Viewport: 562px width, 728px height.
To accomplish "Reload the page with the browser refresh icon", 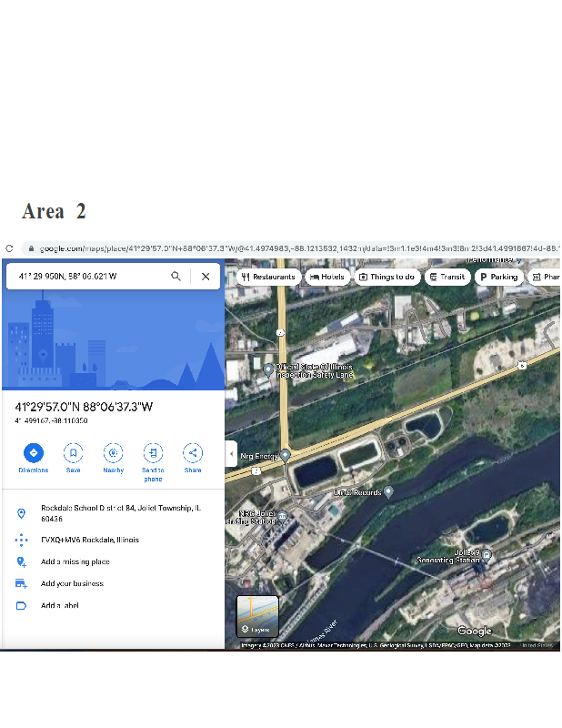I will [10, 248].
